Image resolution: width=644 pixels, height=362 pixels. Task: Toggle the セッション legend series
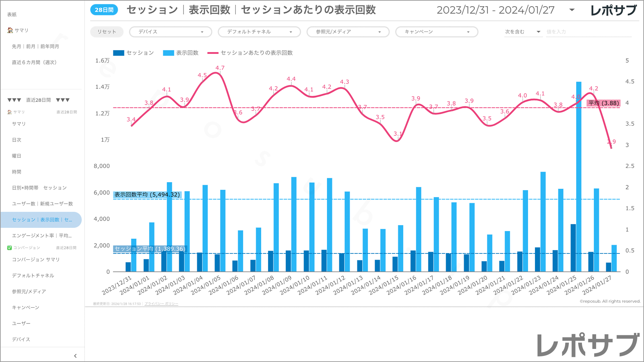tap(133, 53)
